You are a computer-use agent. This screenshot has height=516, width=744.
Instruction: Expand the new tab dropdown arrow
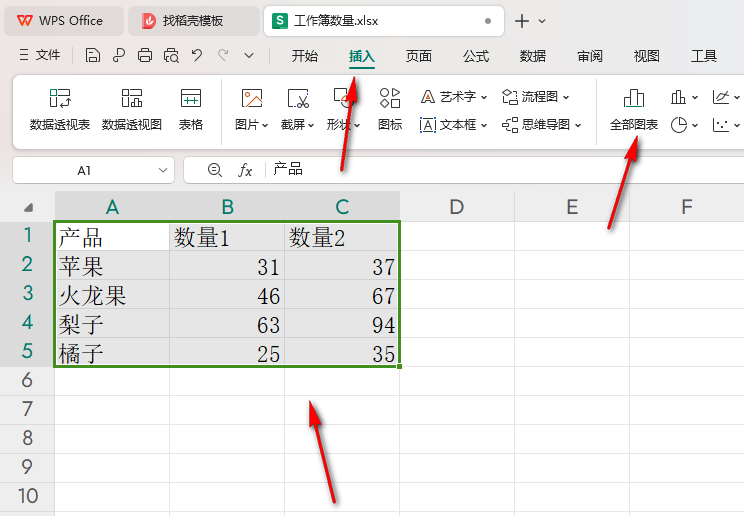542,21
